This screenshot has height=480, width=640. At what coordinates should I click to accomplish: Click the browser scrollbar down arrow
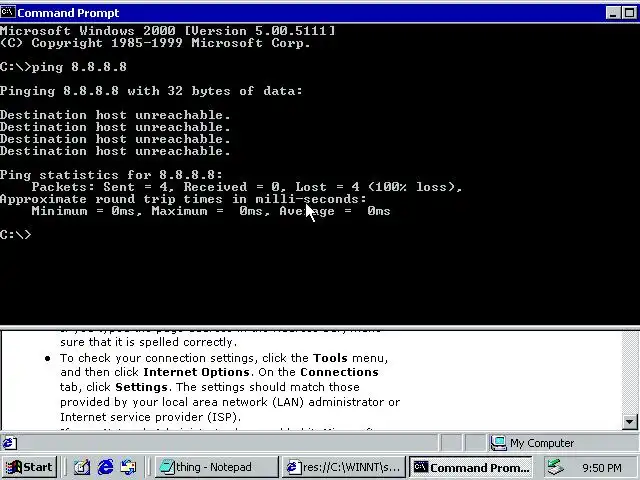coord(629,422)
